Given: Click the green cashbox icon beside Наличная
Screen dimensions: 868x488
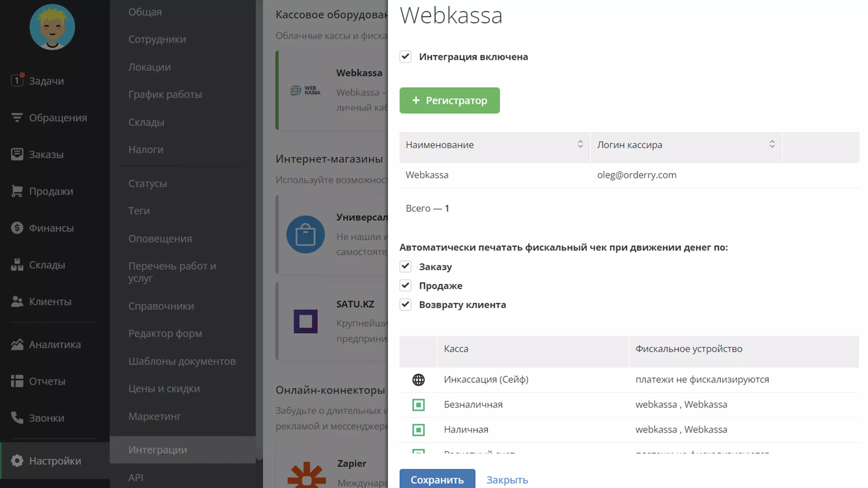Looking at the screenshot, I should 418,430.
